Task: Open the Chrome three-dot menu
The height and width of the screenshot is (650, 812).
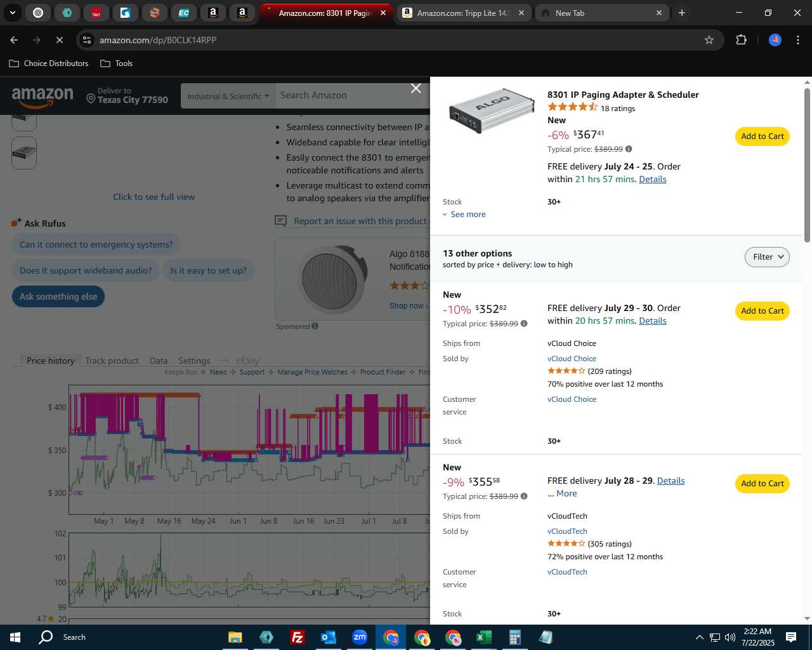Action: [x=798, y=40]
